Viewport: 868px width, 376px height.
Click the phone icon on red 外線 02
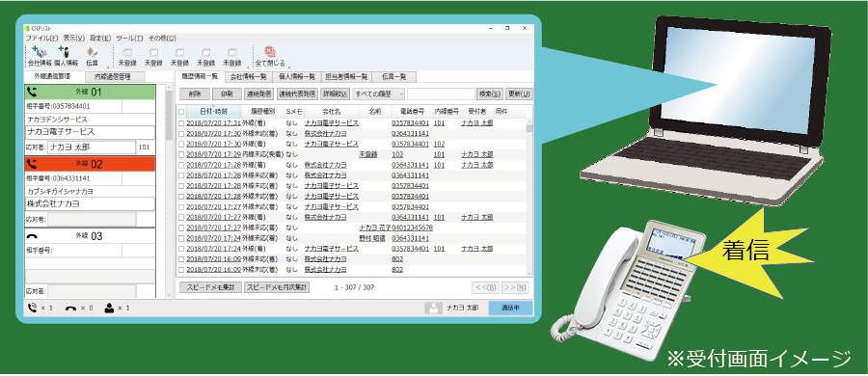[32, 164]
